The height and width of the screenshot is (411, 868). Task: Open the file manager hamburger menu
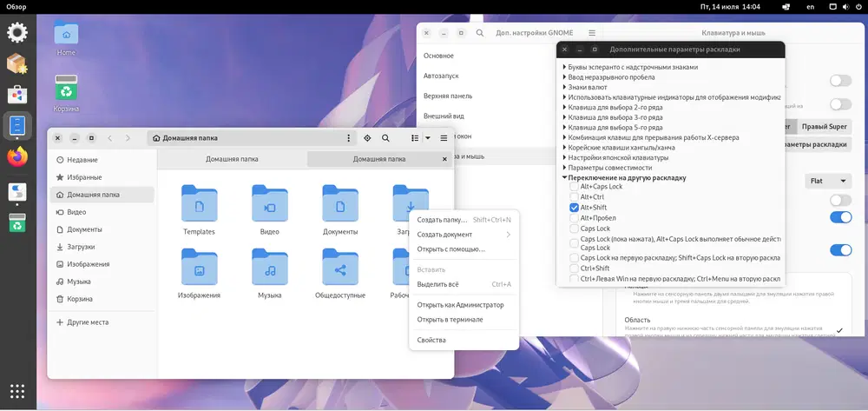[444, 138]
